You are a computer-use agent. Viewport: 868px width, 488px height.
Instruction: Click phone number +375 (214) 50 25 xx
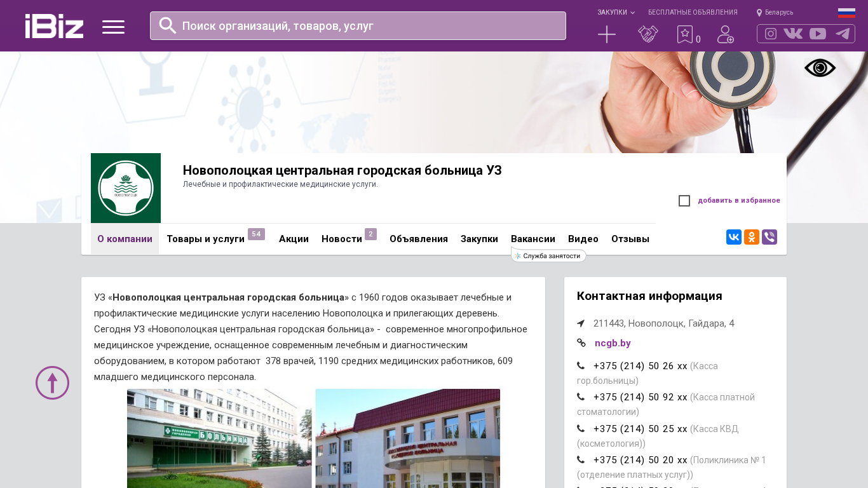641,429
